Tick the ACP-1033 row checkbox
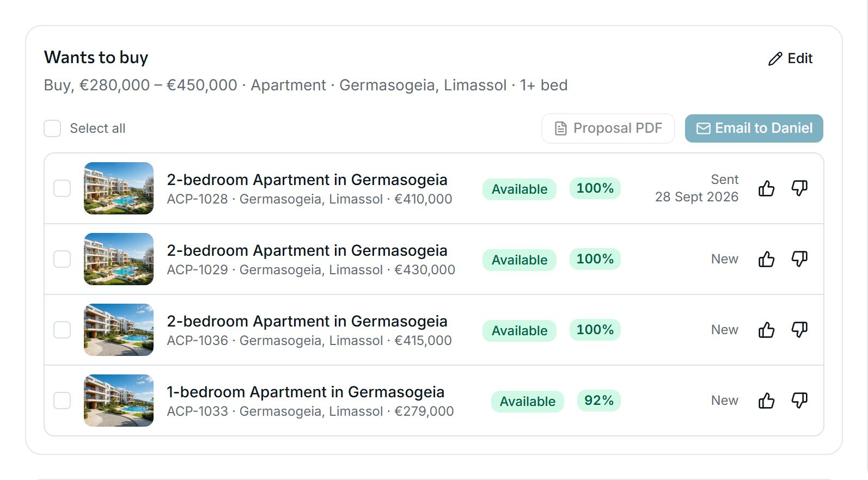 (62, 401)
